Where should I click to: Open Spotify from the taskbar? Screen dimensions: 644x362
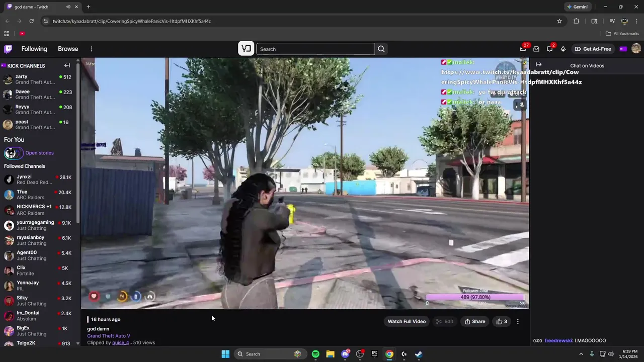(x=315, y=354)
